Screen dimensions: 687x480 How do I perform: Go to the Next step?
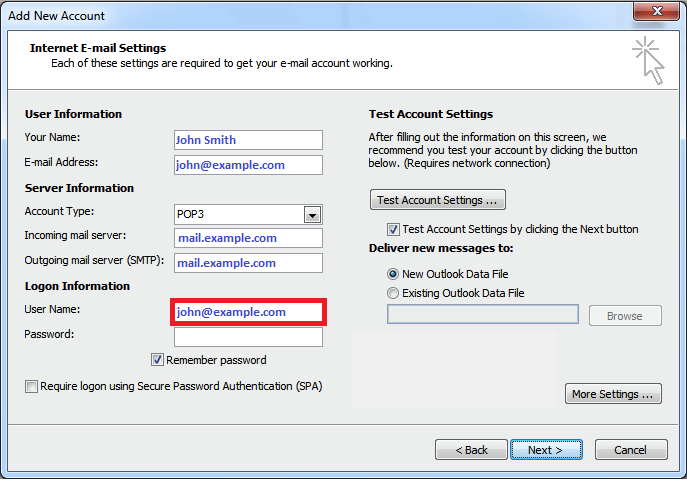coord(546,450)
